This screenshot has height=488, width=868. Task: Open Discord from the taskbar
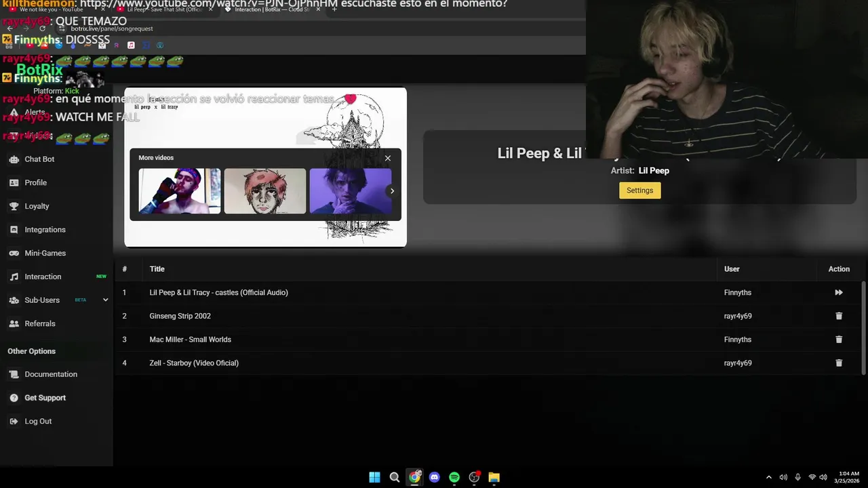click(x=435, y=477)
